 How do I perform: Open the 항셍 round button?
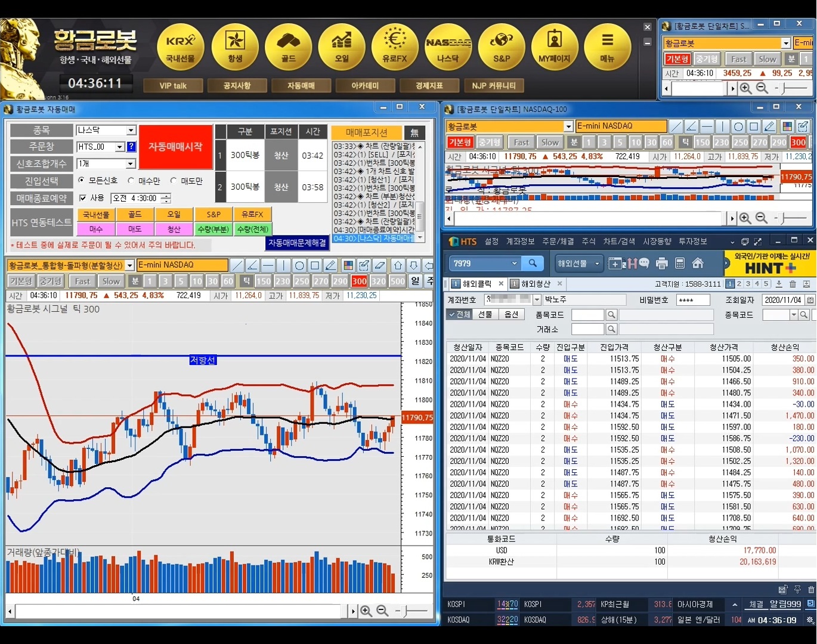(235, 48)
